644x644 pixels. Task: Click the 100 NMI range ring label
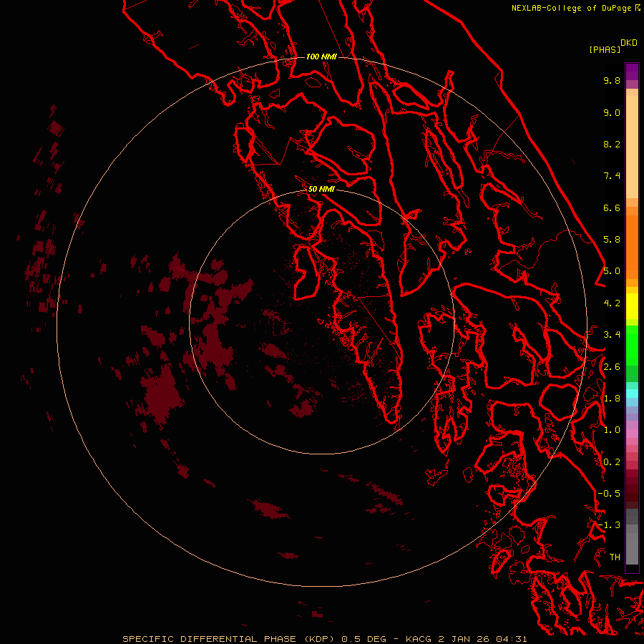click(x=321, y=57)
